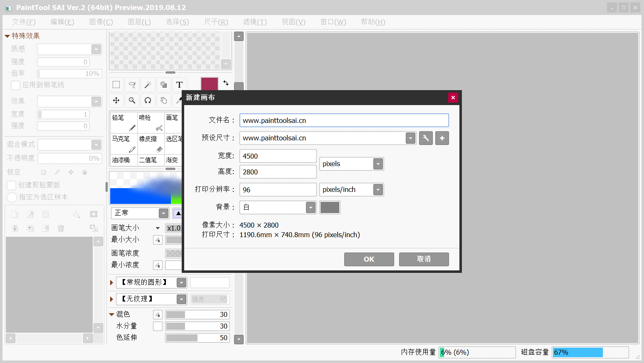Add new preset size with plus button
644x363 pixels.
pyautogui.click(x=442, y=138)
